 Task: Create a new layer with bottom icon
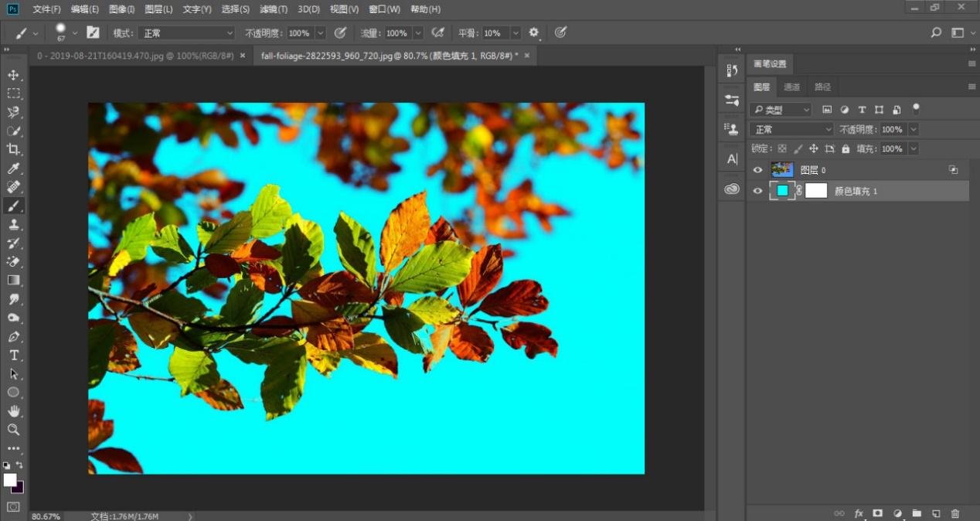coord(936,513)
